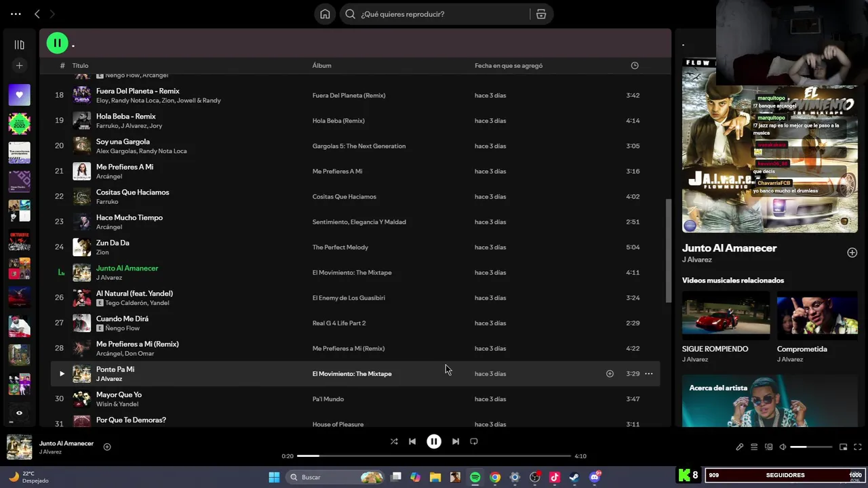The image size is (868, 488).
Task: Select track Cositas Que Hacíamos
Action: coord(133,192)
